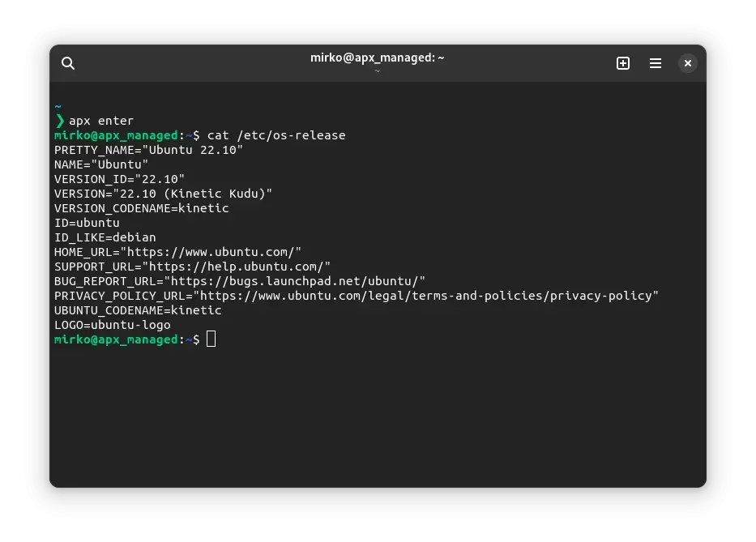Open a new tab with plus icon

click(x=622, y=63)
